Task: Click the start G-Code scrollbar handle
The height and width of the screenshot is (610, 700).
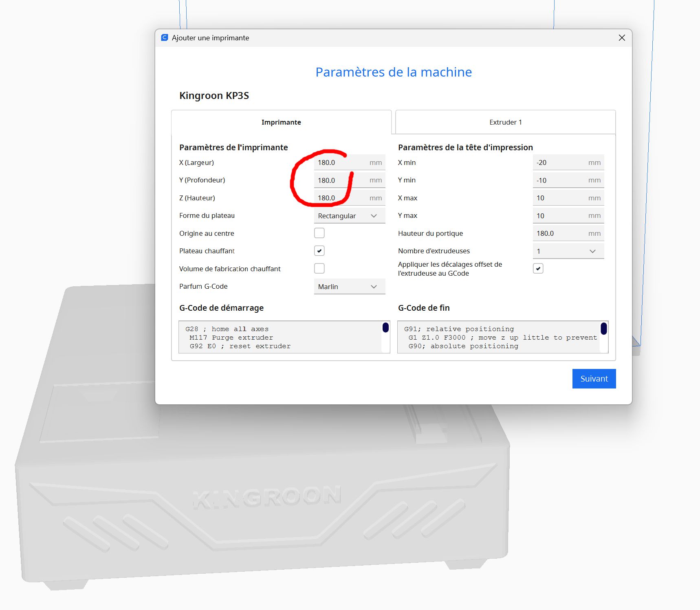Action: (385, 327)
